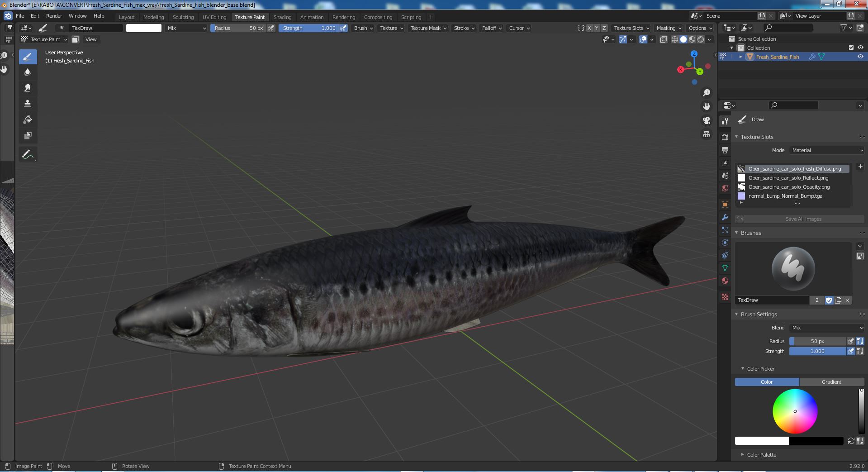Pick a hue on the color wheel
The height and width of the screenshot is (472, 868).
795,411
